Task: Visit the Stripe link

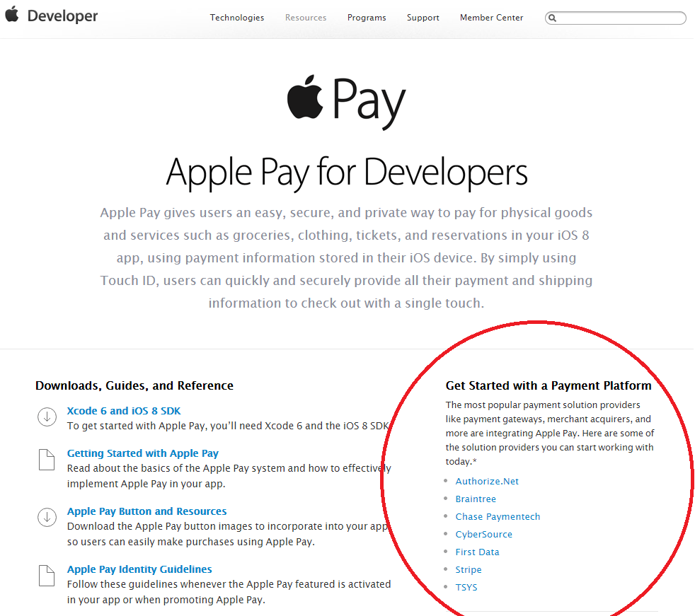Action: [x=468, y=570]
